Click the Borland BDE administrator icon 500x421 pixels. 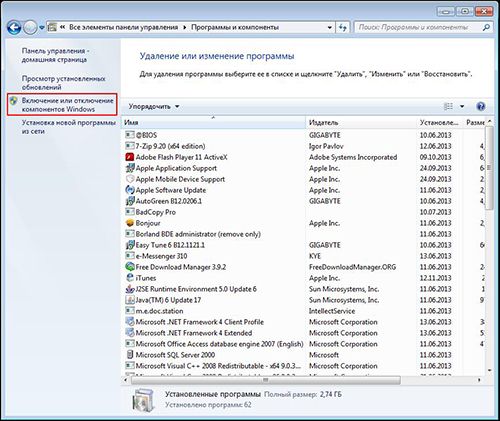[130, 234]
